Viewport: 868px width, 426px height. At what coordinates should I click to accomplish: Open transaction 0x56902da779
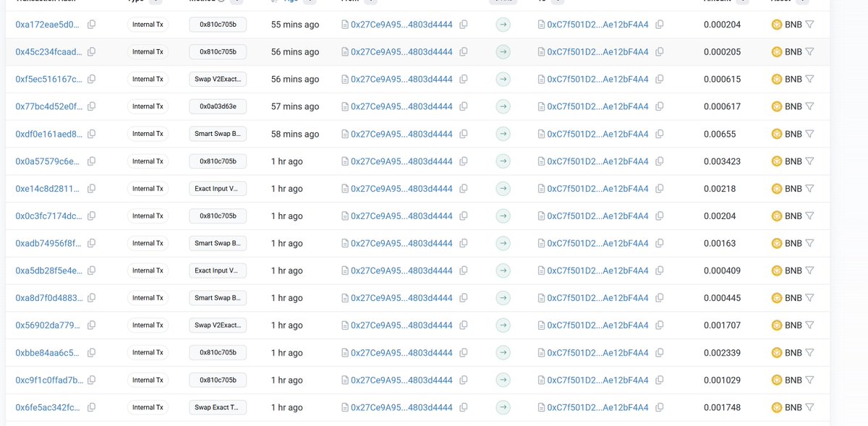(x=48, y=325)
